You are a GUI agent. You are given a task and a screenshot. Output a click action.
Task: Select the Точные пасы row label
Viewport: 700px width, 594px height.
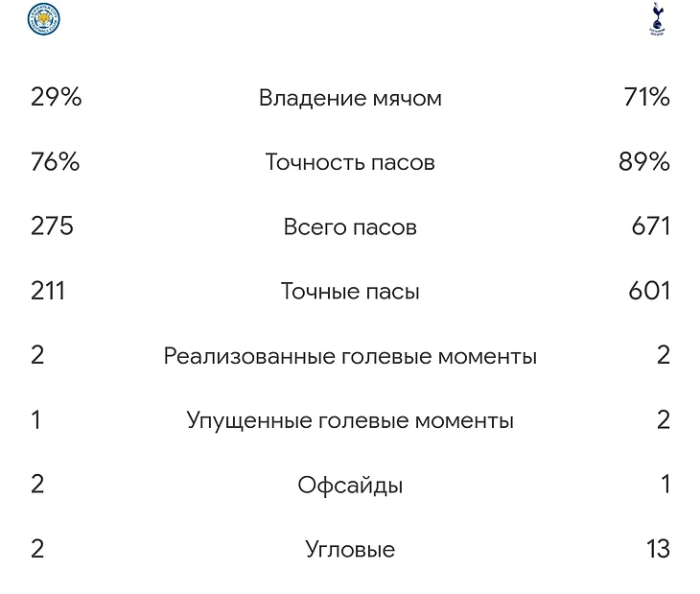(x=350, y=292)
